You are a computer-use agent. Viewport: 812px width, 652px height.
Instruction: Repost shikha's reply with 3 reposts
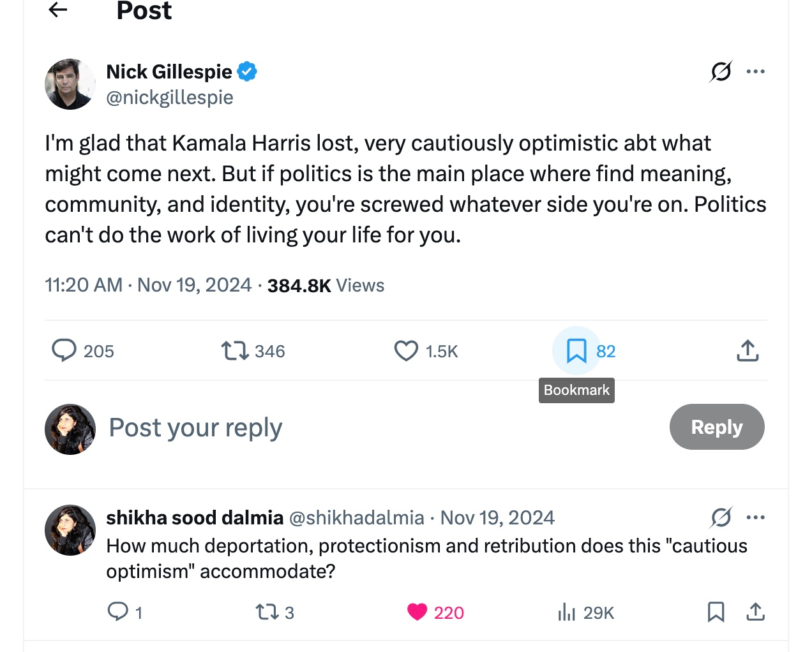[266, 612]
